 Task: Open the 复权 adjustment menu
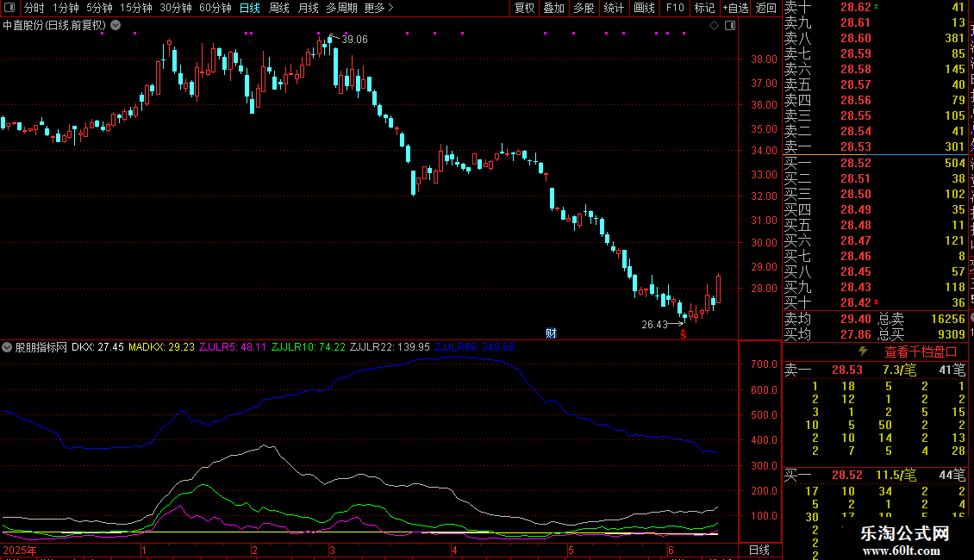pos(524,8)
